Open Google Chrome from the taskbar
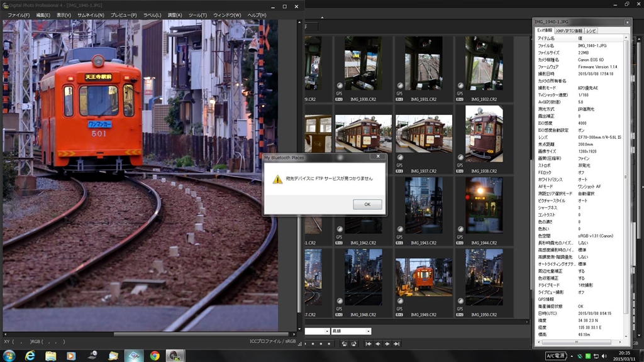644x362 pixels. click(x=155, y=356)
